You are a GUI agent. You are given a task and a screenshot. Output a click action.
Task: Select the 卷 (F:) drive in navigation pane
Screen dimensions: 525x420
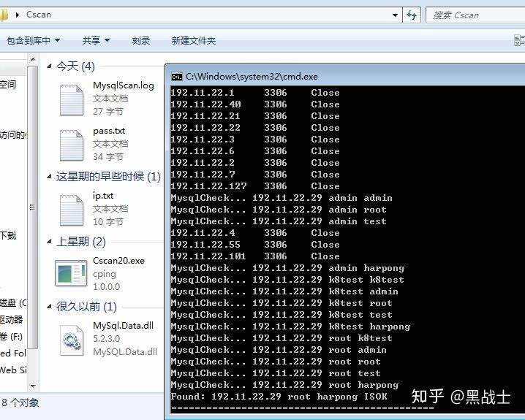(11, 336)
